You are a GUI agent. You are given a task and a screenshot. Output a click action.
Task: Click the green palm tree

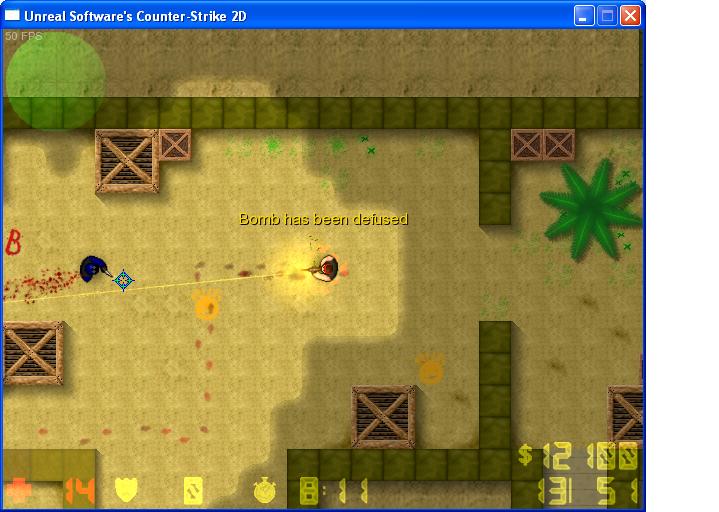click(592, 209)
